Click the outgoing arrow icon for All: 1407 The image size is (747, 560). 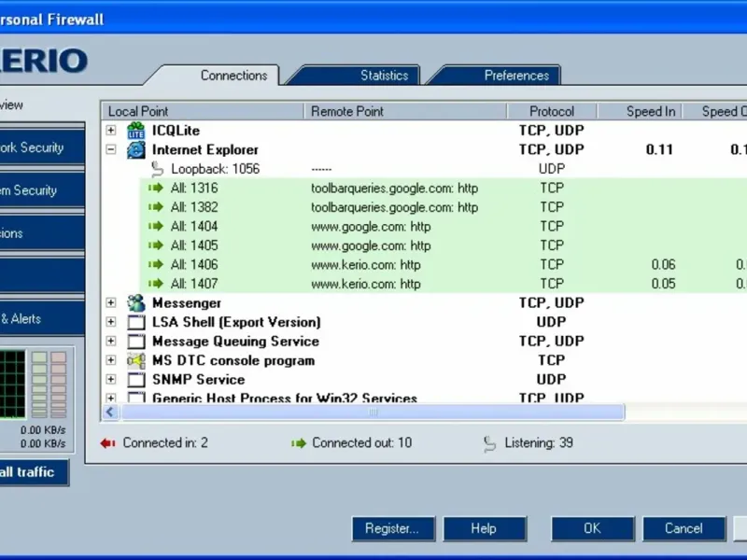(156, 284)
